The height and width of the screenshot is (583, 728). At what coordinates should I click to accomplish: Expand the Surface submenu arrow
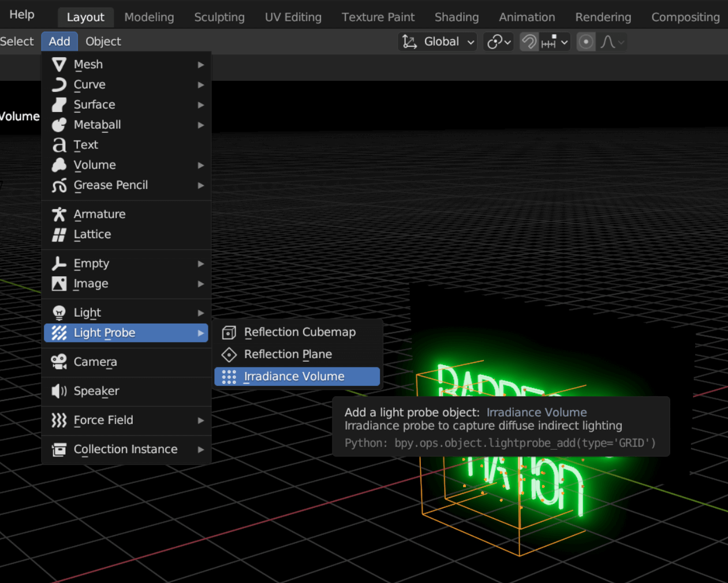[x=201, y=105]
